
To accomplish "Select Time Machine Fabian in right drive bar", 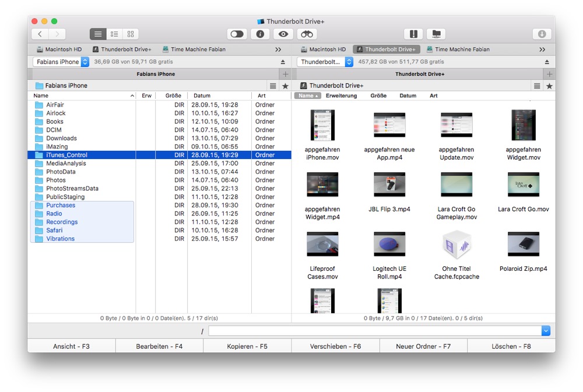I will 458,50.
